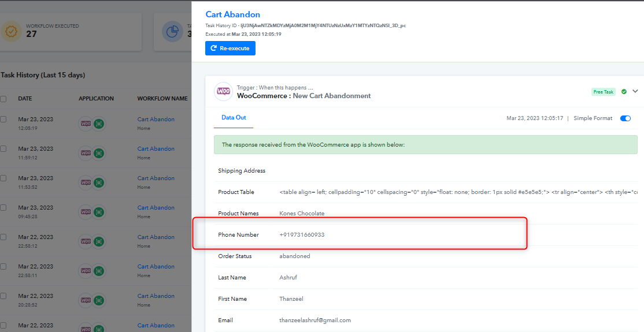Open Cart Abandon workflow from 11:53:52 row
Viewport: 644px width, 332px height.
pyautogui.click(x=156, y=178)
